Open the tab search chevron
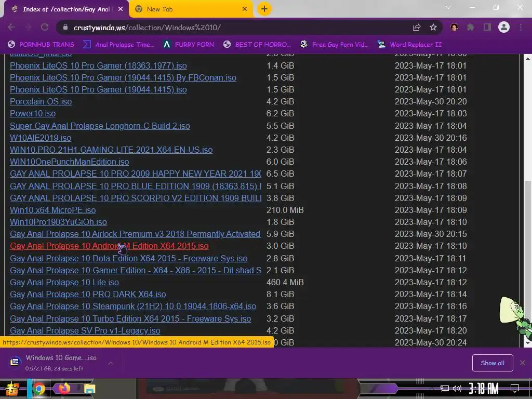Screen dimensions: 532x399 pyautogui.click(x=448, y=7)
